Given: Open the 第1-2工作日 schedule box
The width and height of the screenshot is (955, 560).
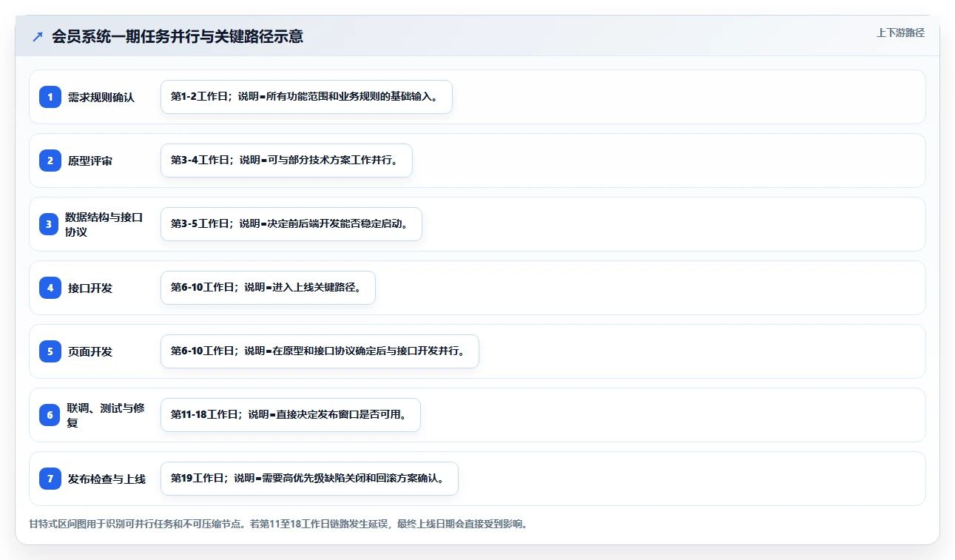Looking at the screenshot, I should pyautogui.click(x=306, y=97).
